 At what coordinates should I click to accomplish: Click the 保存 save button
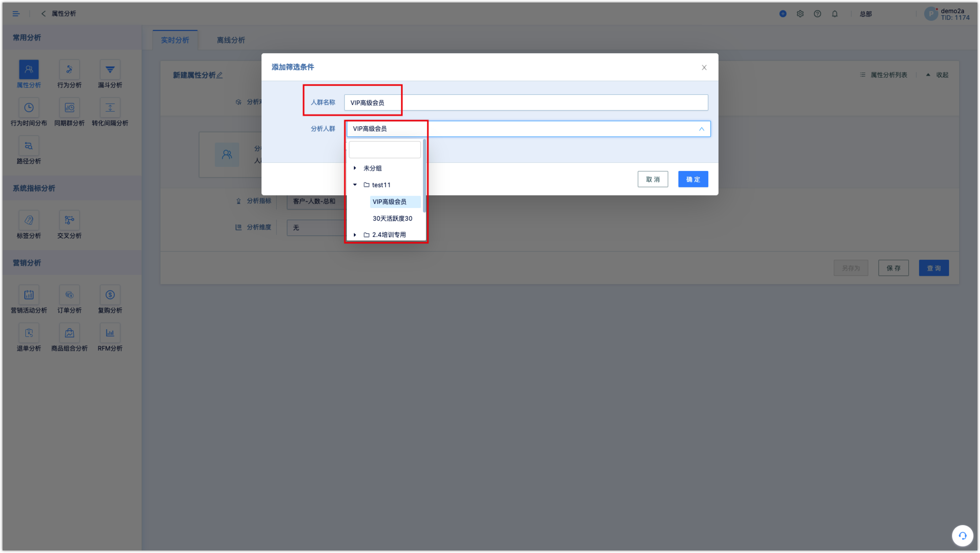click(893, 268)
